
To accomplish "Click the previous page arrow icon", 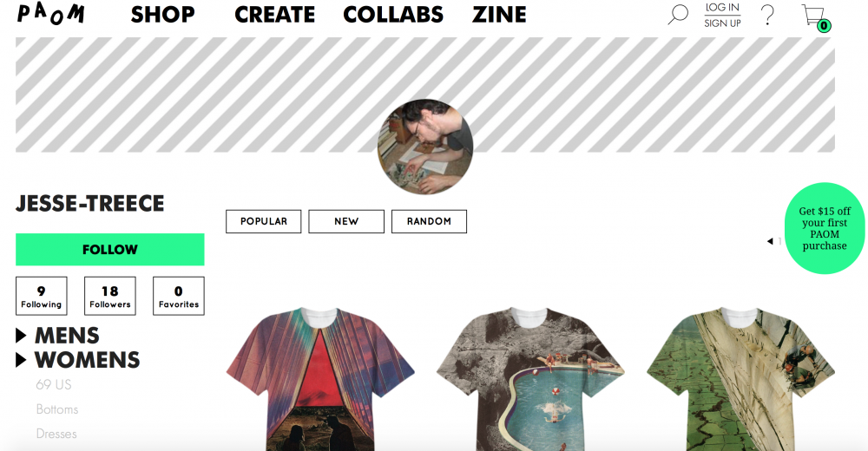I will click(769, 241).
